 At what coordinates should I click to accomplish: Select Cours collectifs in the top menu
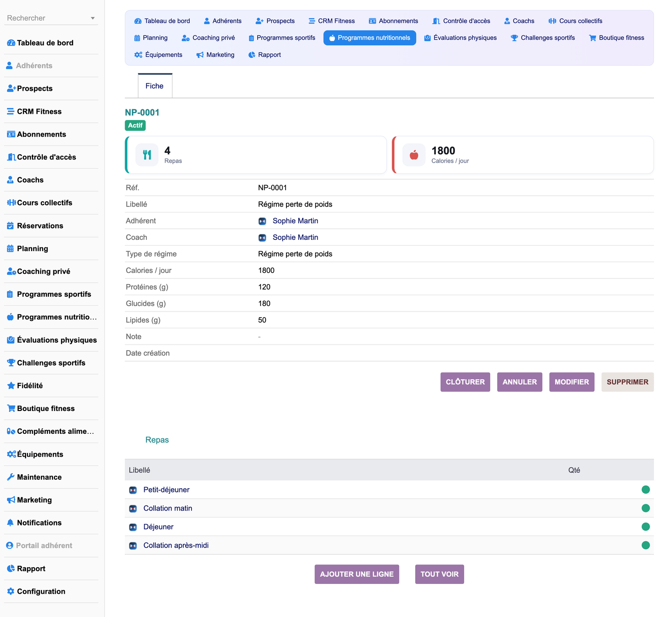(575, 21)
